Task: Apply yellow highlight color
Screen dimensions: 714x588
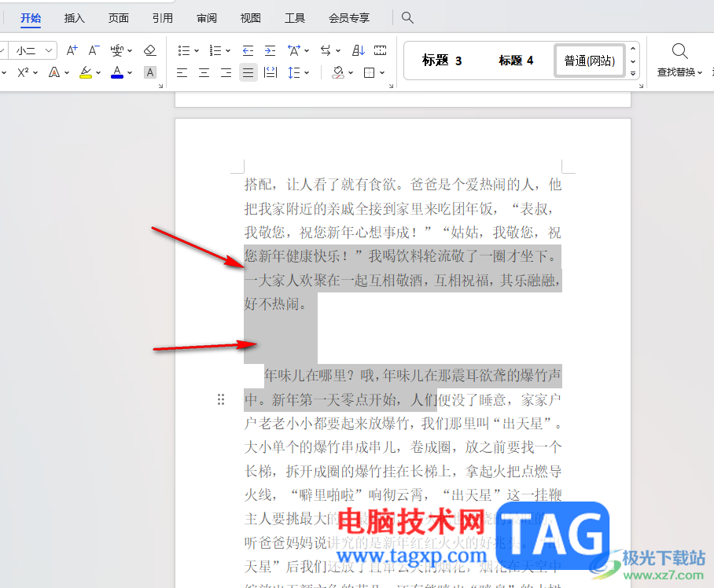Action: [x=86, y=72]
